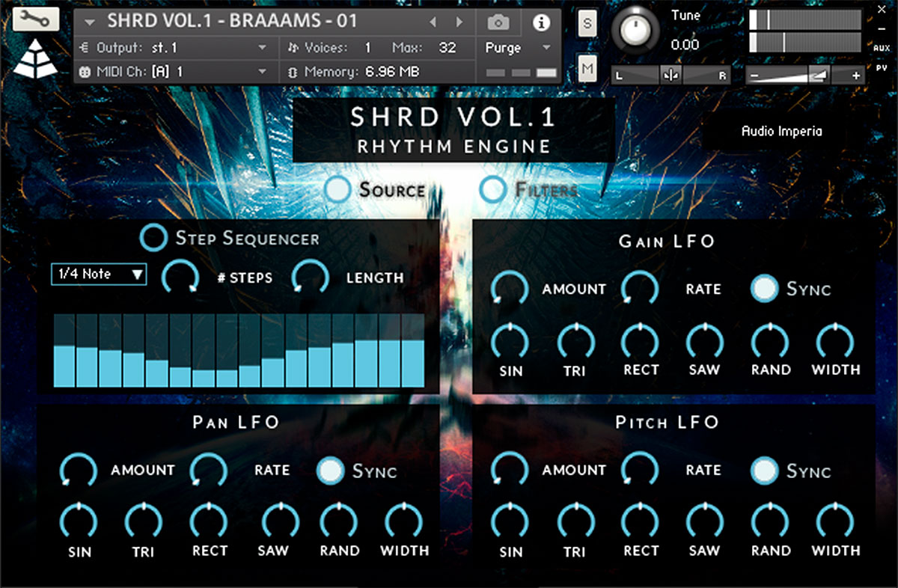Click the last step bar in sequencer
The image size is (898, 588).
pyautogui.click(x=413, y=350)
